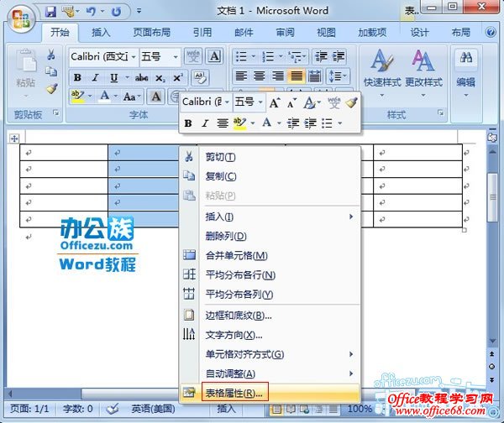This screenshot has height=423, width=504.
Task: Click the distributed alignment icon in ribbon
Action: pos(314,76)
